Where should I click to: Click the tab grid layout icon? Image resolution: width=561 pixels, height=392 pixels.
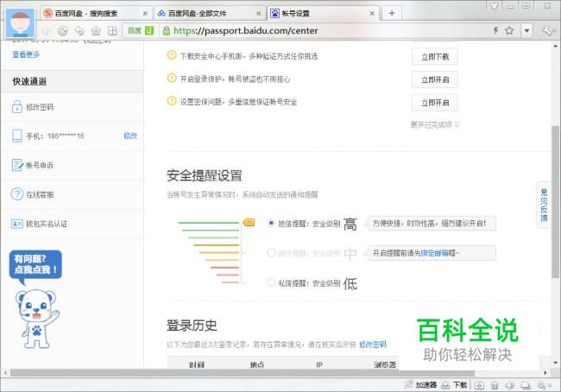pyautogui.click(x=112, y=31)
